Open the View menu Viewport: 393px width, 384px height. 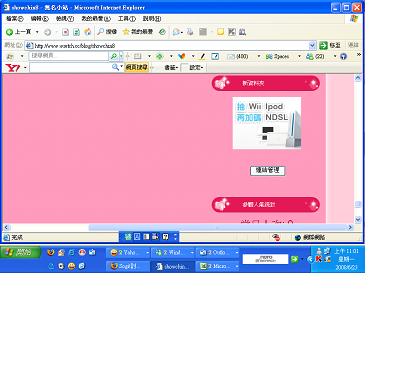click(65, 19)
